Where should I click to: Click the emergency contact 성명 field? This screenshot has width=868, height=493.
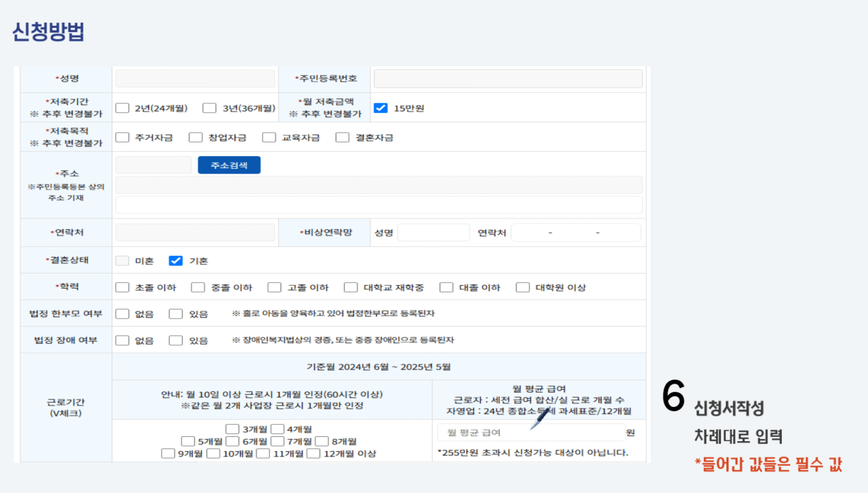(x=433, y=232)
